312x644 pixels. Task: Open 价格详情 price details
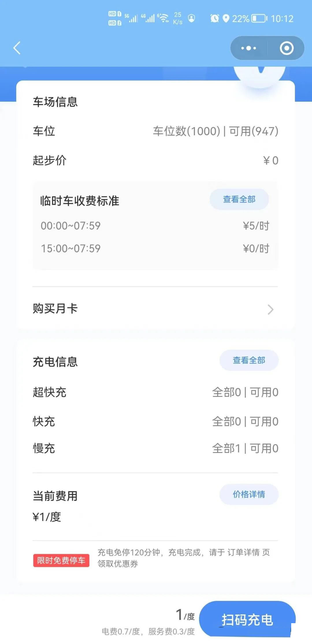[x=249, y=495]
